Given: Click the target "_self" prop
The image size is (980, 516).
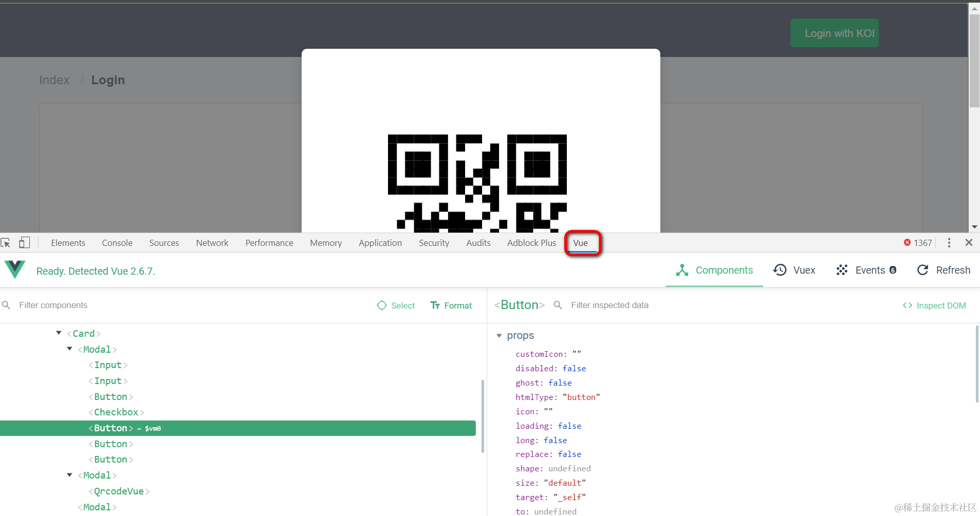Looking at the screenshot, I should tap(551, 498).
